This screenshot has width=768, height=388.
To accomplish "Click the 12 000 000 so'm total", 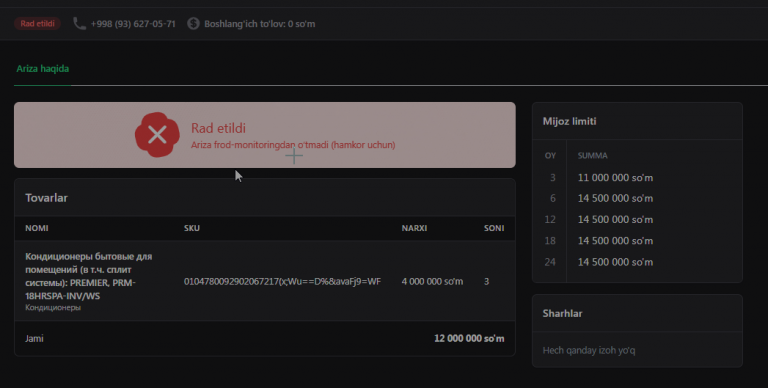I will 469,339.
